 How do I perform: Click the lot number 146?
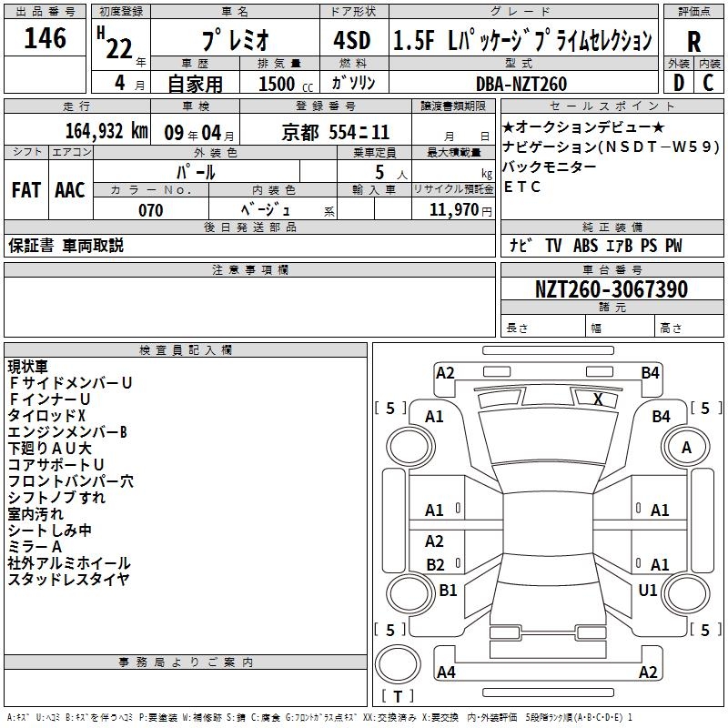point(45,38)
